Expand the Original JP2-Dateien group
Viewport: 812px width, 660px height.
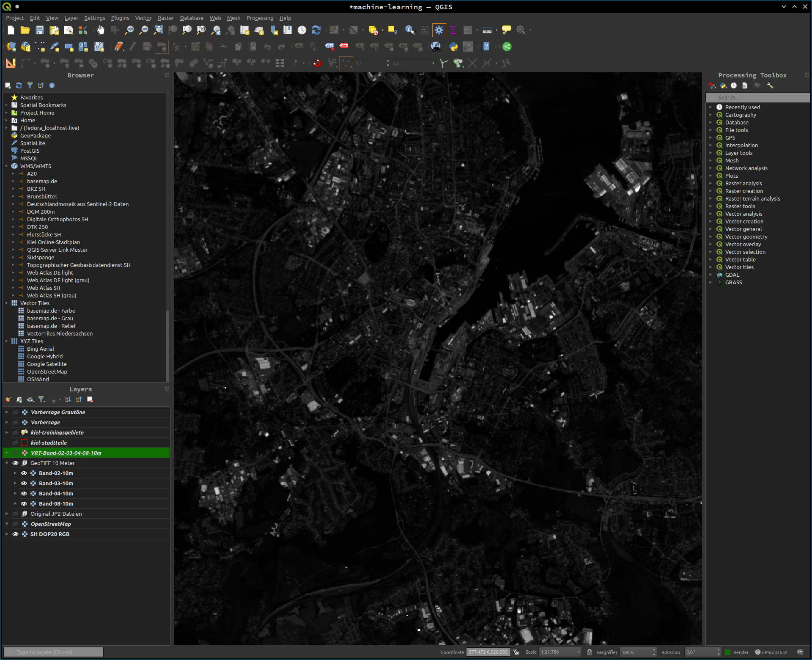pos(6,514)
